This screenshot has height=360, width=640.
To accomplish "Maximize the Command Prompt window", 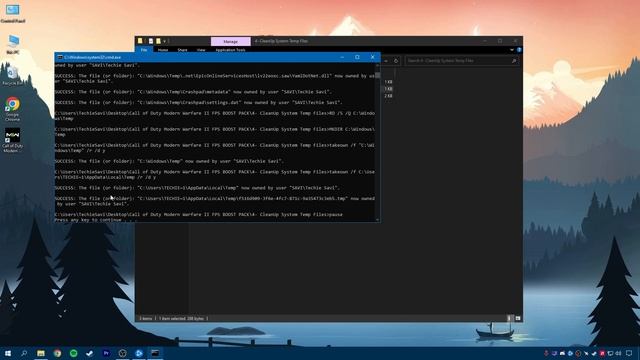I will tap(357, 57).
